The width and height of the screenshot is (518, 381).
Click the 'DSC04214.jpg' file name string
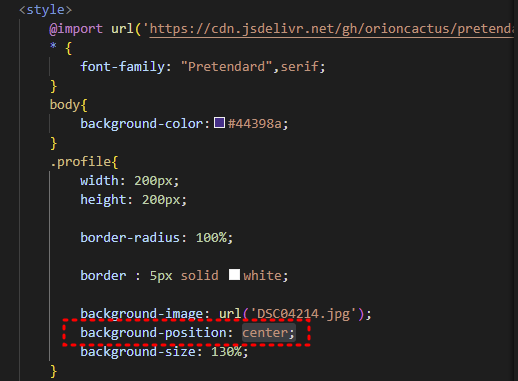coord(304,314)
